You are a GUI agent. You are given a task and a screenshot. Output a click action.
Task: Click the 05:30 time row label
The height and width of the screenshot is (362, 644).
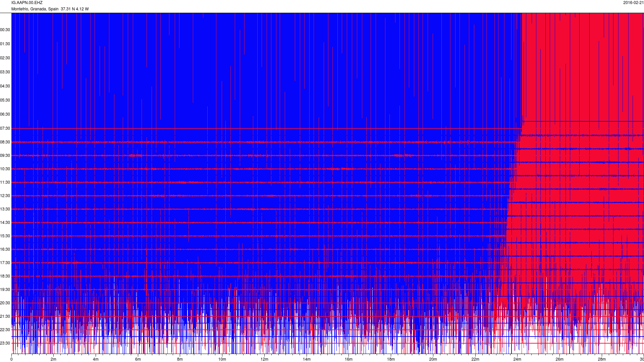click(5, 100)
